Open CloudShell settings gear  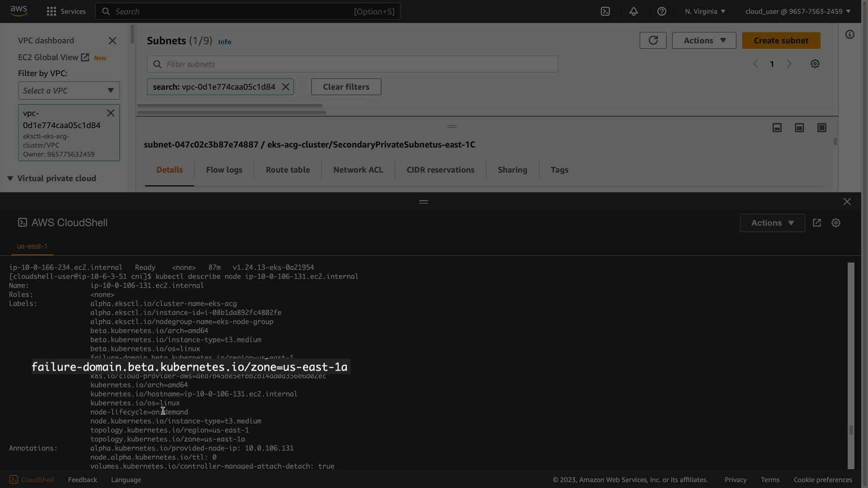click(835, 223)
